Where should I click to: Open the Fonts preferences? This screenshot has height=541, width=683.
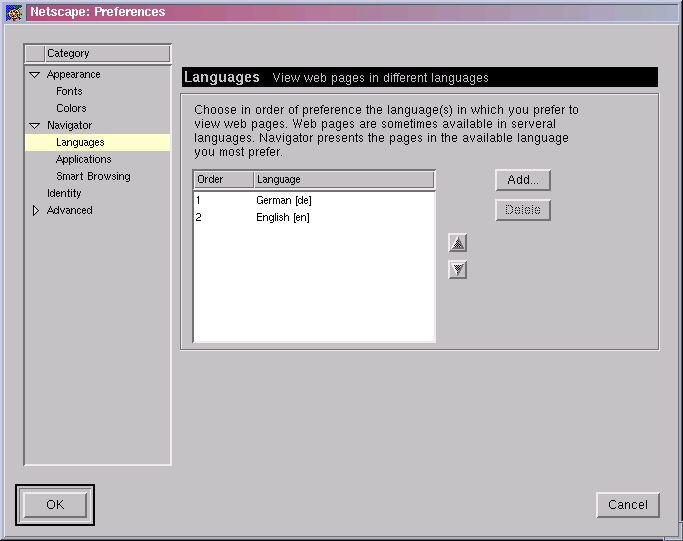tap(69, 91)
